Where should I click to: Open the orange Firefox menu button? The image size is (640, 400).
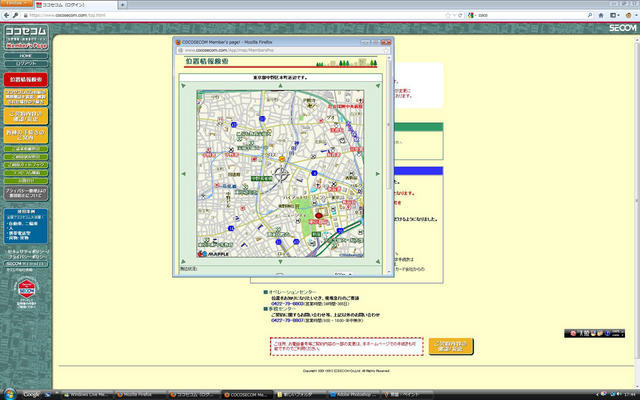(x=17, y=4)
